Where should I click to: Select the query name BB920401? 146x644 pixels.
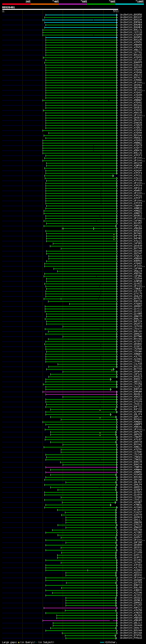pyautogui.click(x=8, y=8)
